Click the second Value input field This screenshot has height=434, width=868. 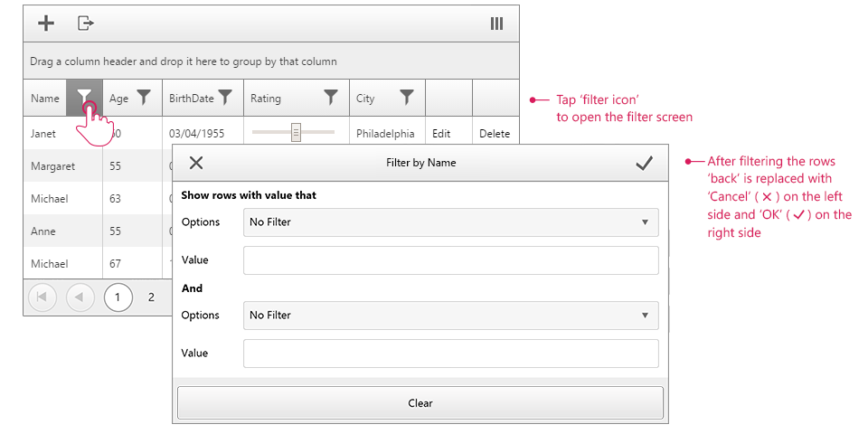coord(451,354)
